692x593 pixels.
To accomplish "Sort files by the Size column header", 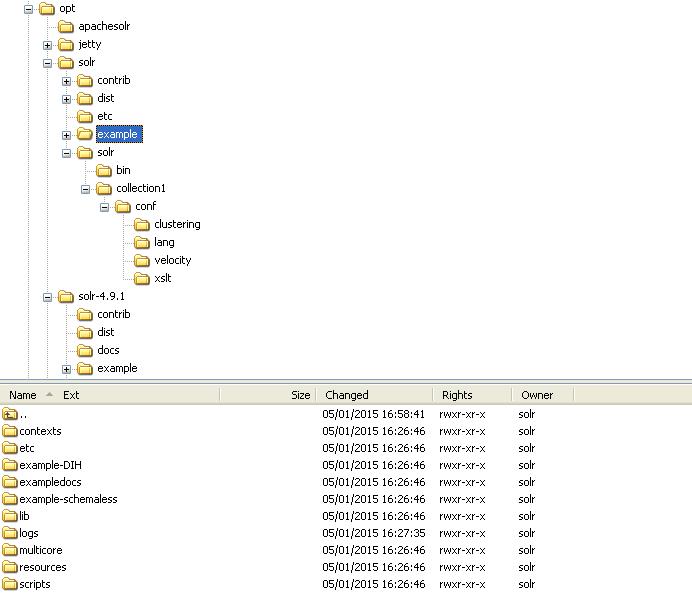I will click(x=300, y=395).
